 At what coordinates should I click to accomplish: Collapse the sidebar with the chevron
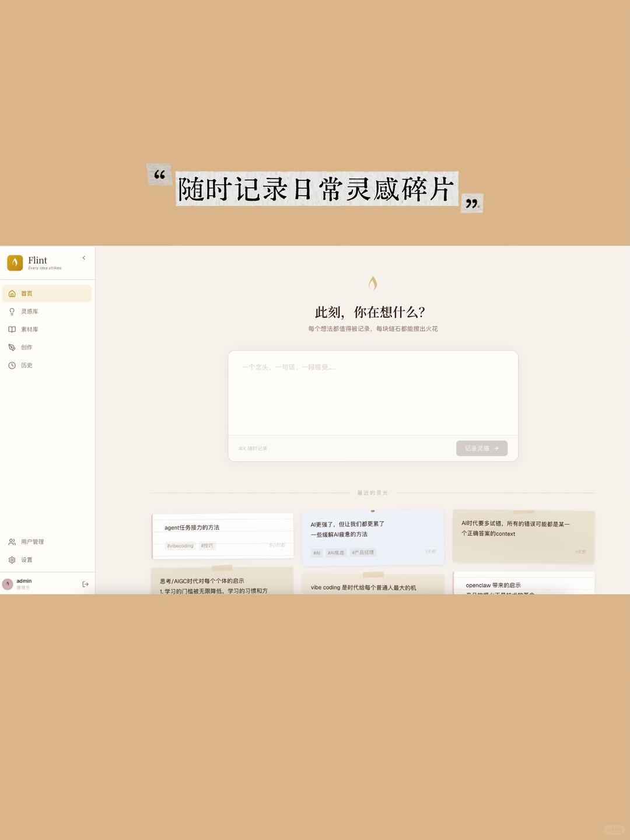click(84, 258)
